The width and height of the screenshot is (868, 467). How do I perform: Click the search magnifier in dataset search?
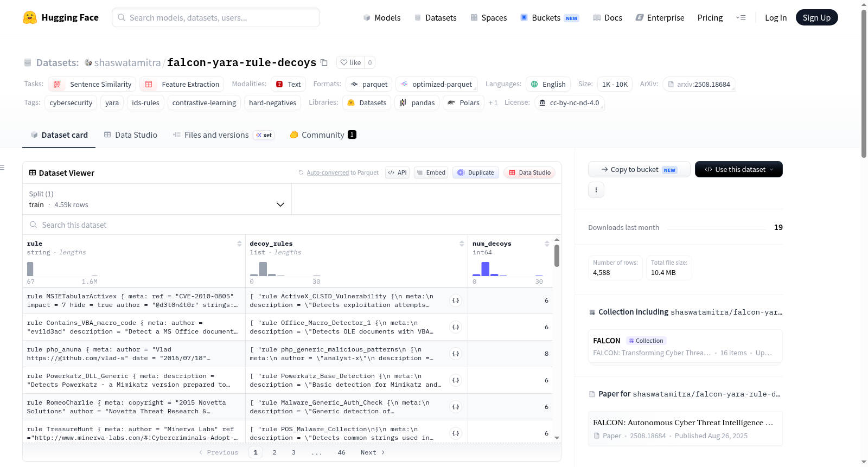click(x=34, y=225)
